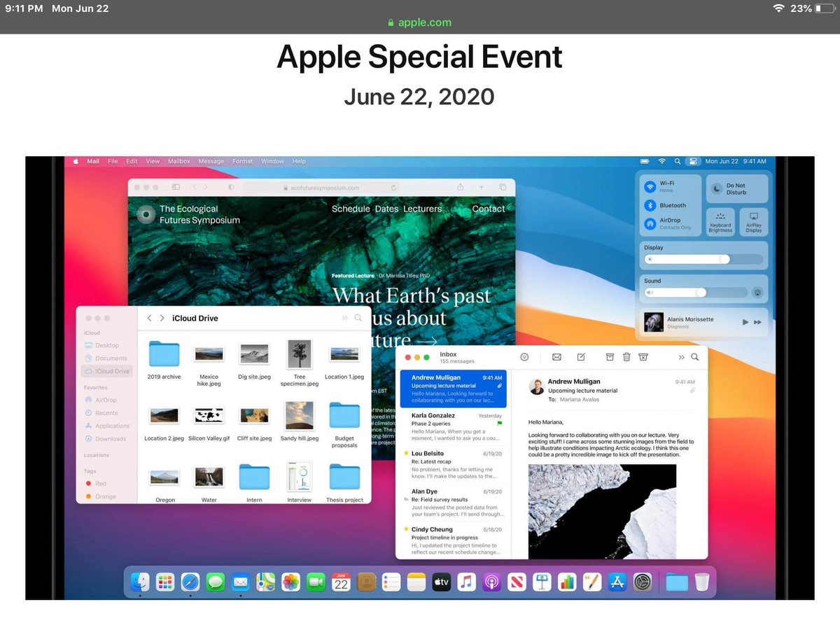
Task: Adjust the Display brightness slider
Action: [x=702, y=259]
